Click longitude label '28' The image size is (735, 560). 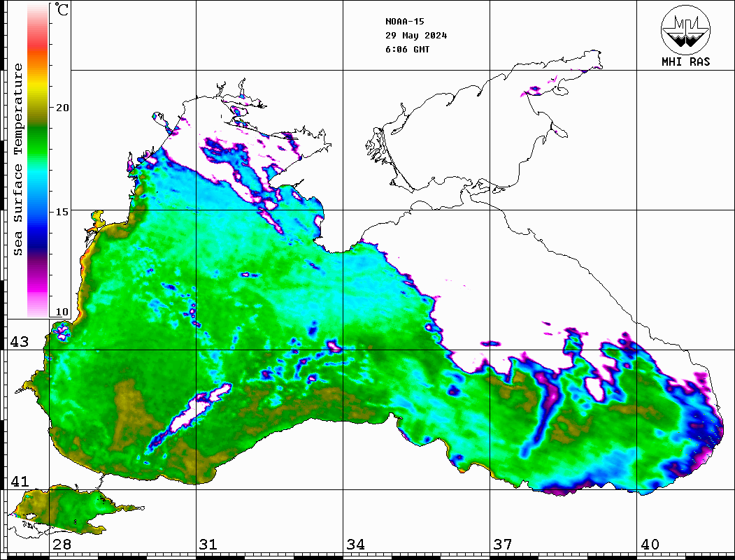point(62,545)
